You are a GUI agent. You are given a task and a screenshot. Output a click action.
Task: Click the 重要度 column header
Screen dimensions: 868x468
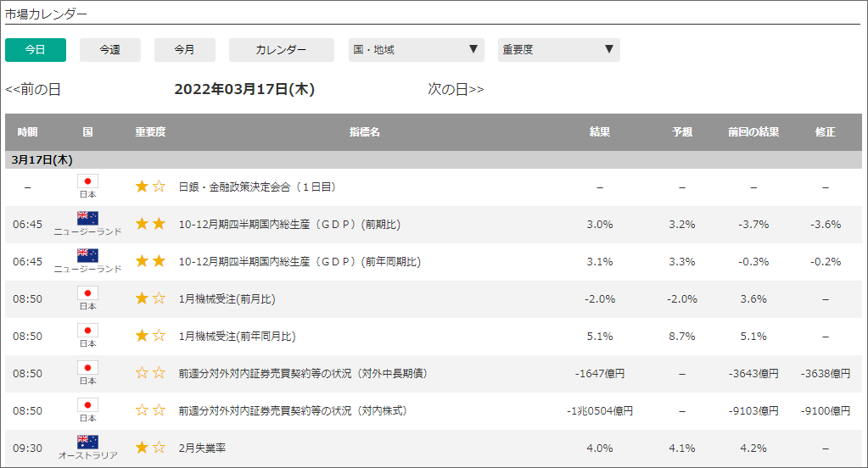coord(150,132)
